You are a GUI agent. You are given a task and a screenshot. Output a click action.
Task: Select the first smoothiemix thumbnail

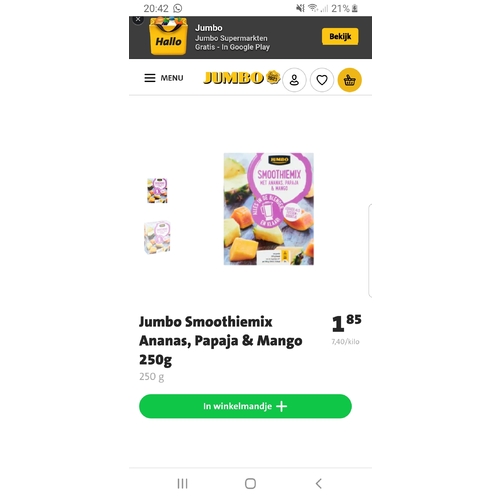157,191
